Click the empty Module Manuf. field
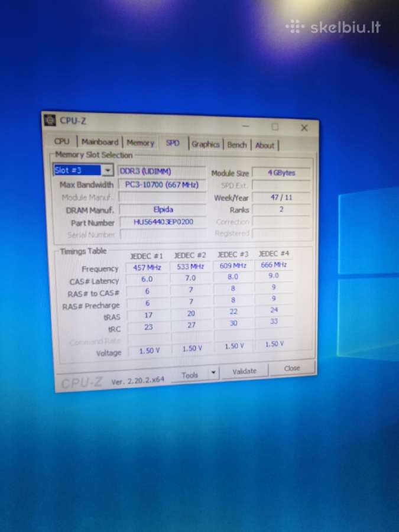This screenshot has width=399, height=532. 163,197
